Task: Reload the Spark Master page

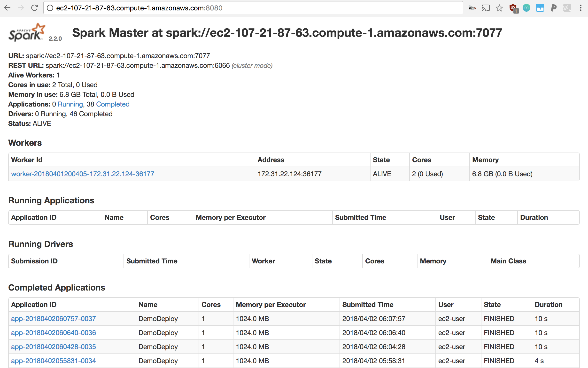Action: coord(35,8)
